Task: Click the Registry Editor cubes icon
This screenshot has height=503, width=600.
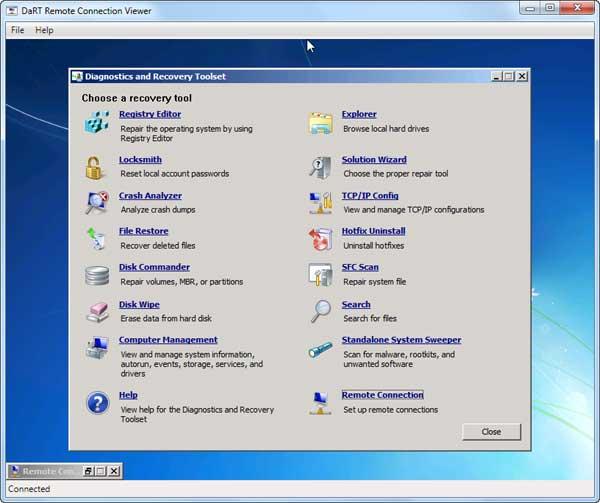Action: [x=97, y=122]
